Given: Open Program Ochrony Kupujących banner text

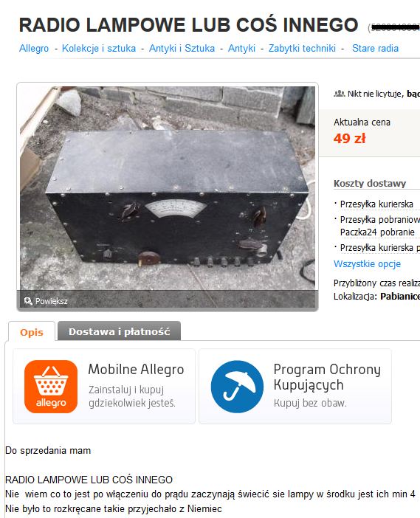Looking at the screenshot, I should click(x=327, y=377).
